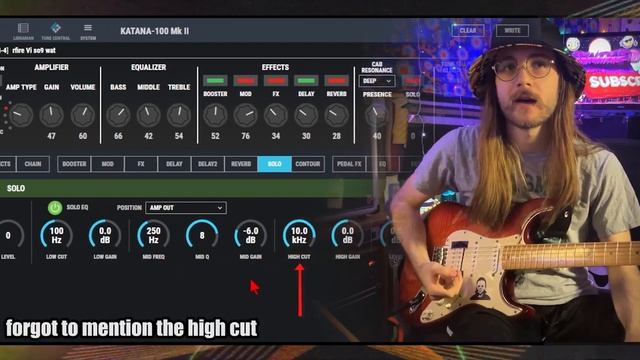
Task: Click the HIGH GAIN 0.0 dB dial
Action: tap(348, 235)
